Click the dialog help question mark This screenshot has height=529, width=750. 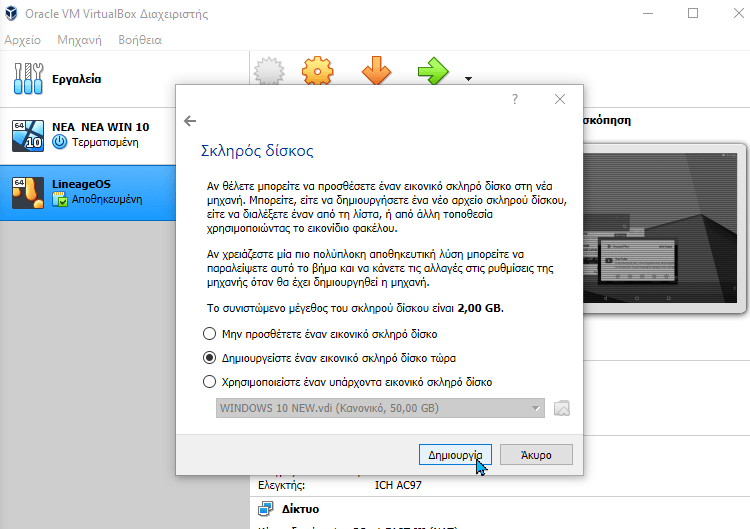coord(515,99)
